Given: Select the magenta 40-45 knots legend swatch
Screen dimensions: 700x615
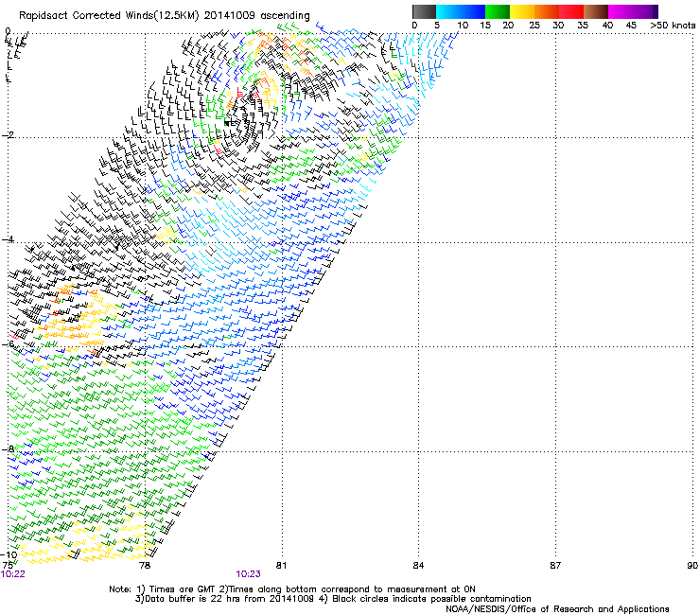Looking at the screenshot, I should click(621, 11).
